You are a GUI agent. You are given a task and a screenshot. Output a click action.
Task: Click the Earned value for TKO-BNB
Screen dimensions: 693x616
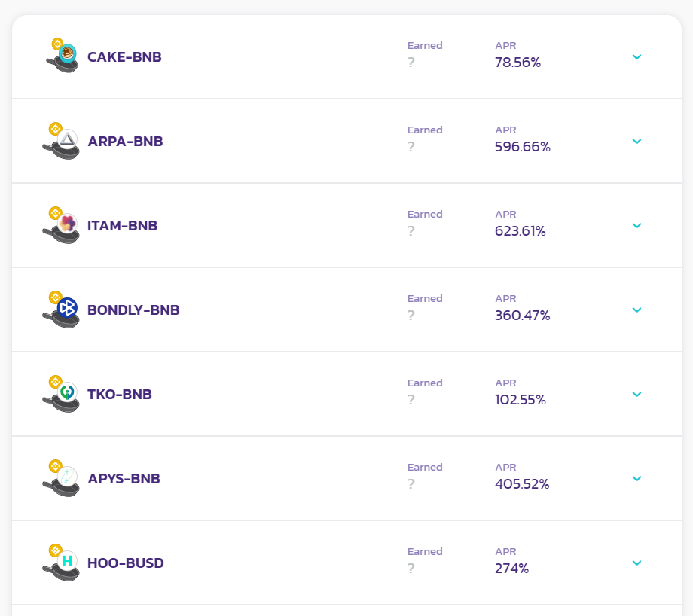pos(411,400)
